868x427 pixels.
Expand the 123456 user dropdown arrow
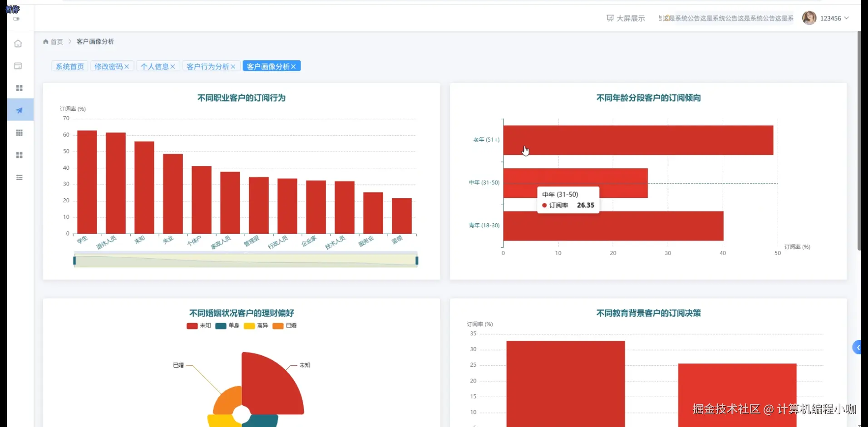(x=846, y=18)
